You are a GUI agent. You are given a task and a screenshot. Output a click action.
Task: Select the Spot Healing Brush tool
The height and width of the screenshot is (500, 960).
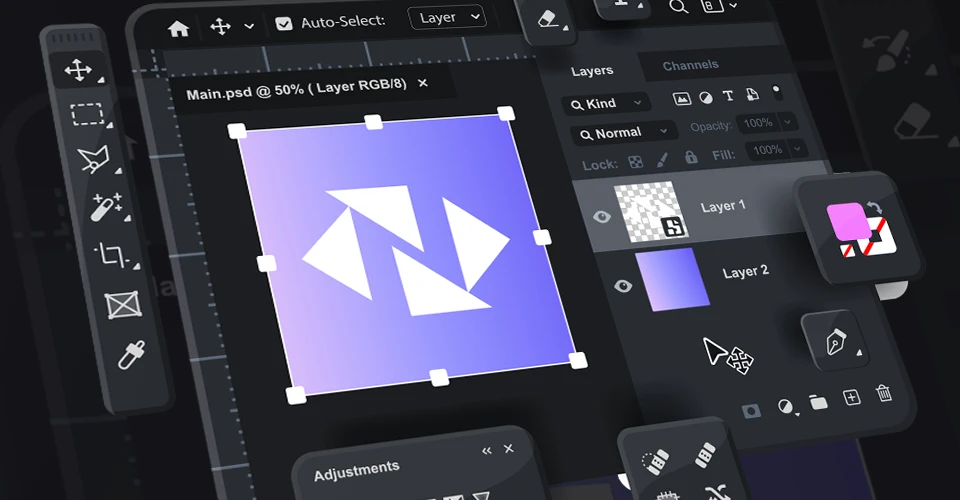pos(656,461)
